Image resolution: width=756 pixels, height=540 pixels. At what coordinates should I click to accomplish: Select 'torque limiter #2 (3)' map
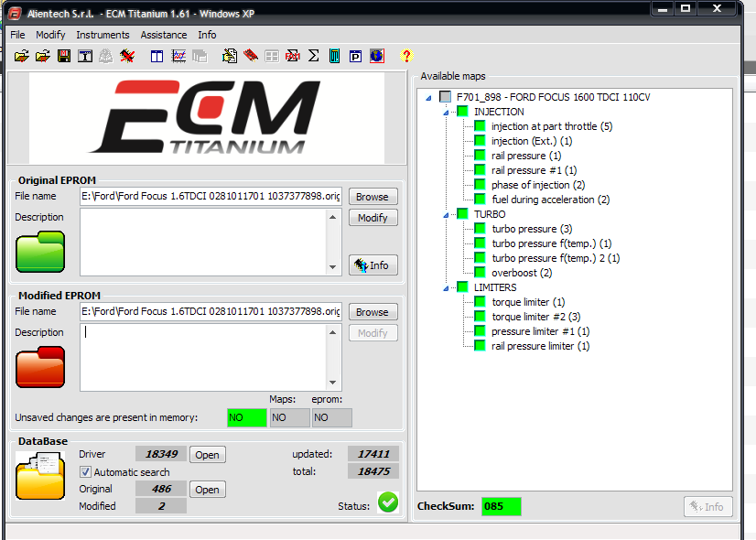coord(536,317)
